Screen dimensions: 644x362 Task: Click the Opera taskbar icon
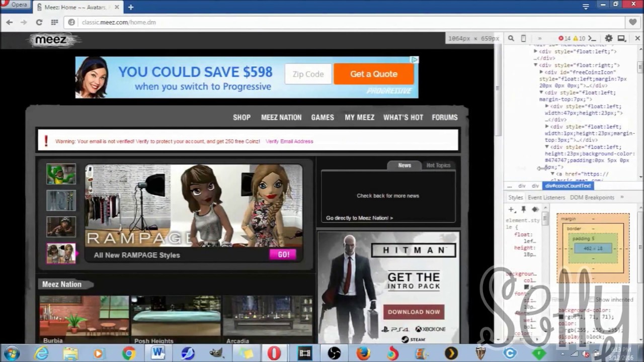point(275,353)
